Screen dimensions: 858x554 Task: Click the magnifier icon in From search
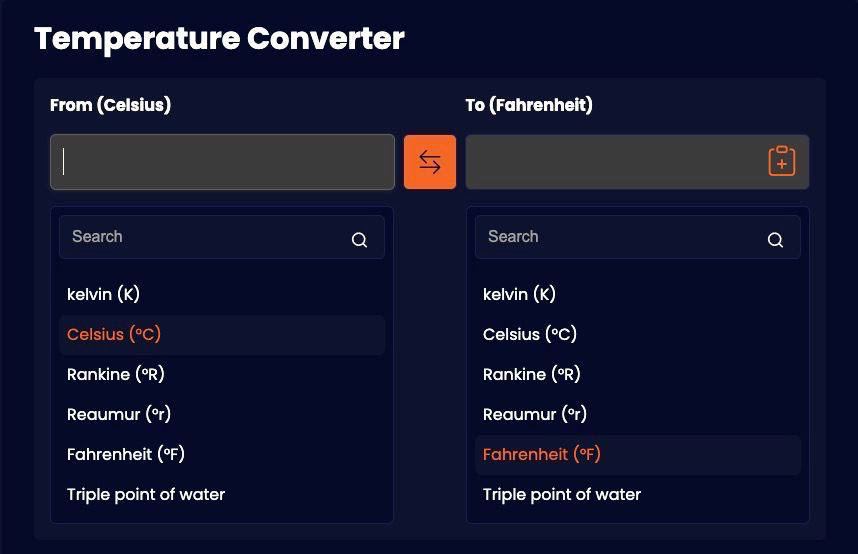point(359,239)
